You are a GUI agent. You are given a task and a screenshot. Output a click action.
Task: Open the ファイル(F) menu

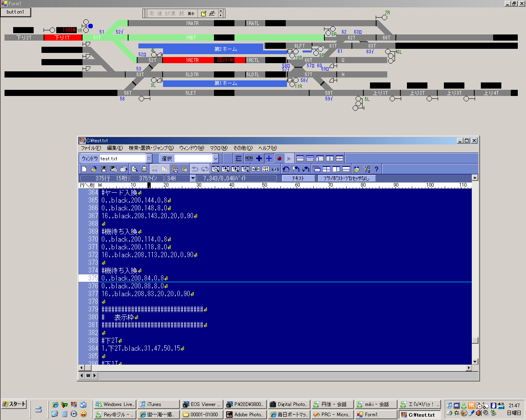click(91, 148)
